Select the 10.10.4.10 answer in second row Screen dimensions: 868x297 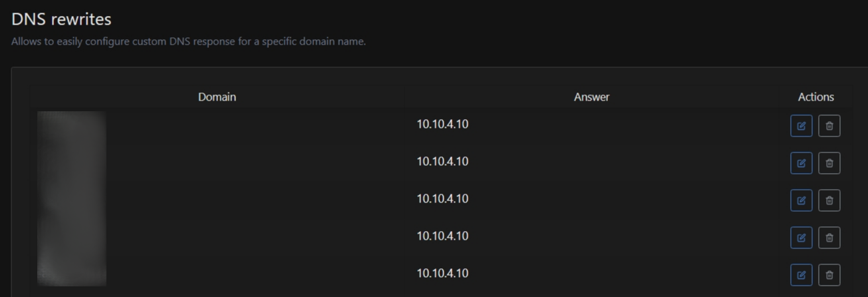[x=442, y=161]
